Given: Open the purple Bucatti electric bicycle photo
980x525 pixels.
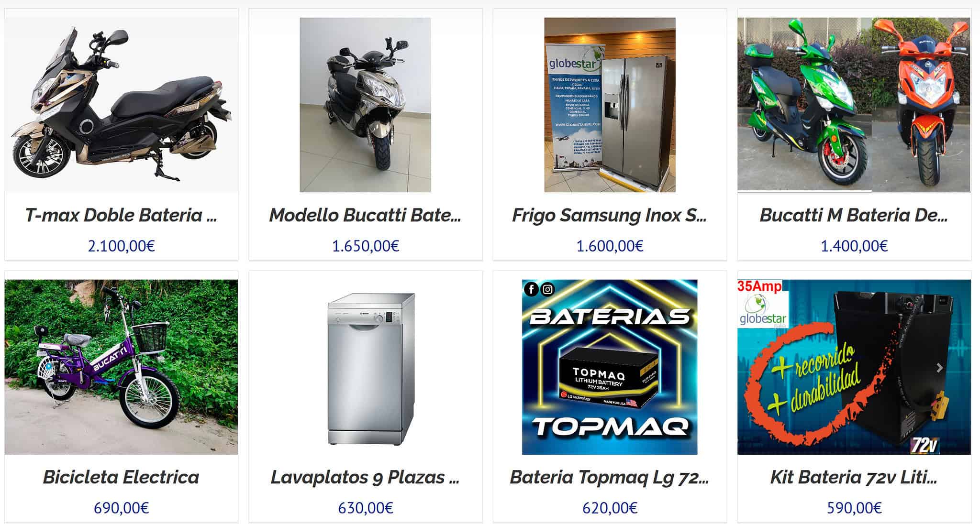Looking at the screenshot, I should pos(121,367).
